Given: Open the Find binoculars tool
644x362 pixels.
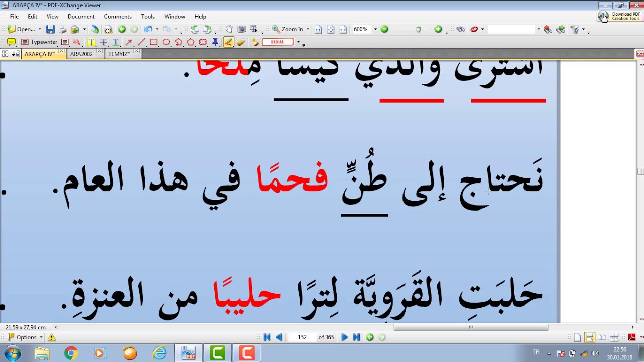Looking at the screenshot, I should 461,29.
